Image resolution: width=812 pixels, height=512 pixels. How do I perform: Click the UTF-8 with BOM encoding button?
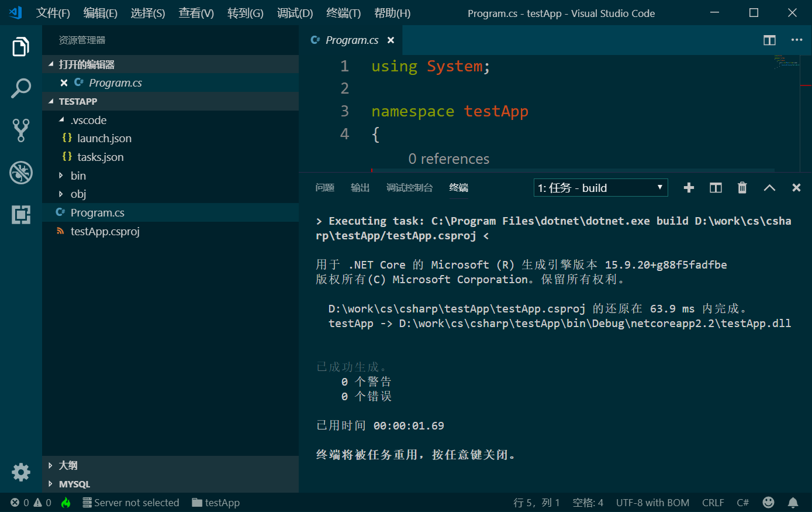tap(652, 503)
